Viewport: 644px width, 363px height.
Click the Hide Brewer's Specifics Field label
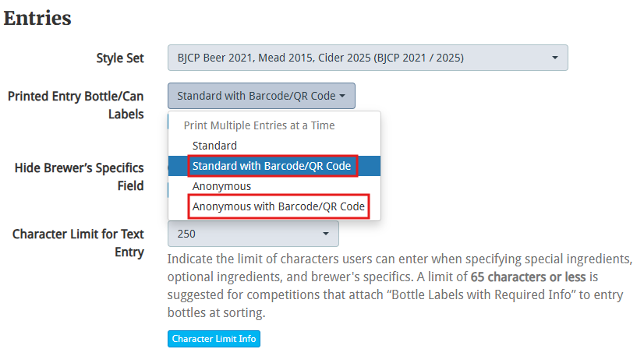(79, 177)
